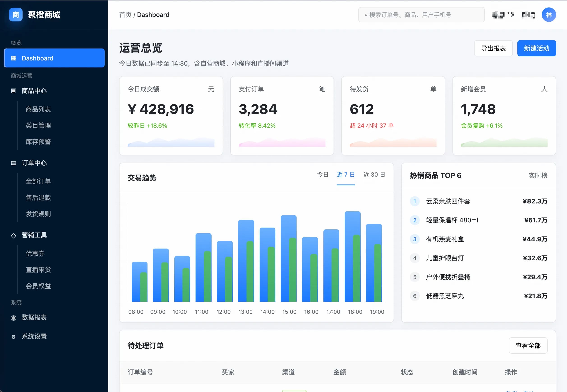This screenshot has width=567, height=392.
Task: Click the 营销工具 diamond icon
Action: tap(14, 235)
